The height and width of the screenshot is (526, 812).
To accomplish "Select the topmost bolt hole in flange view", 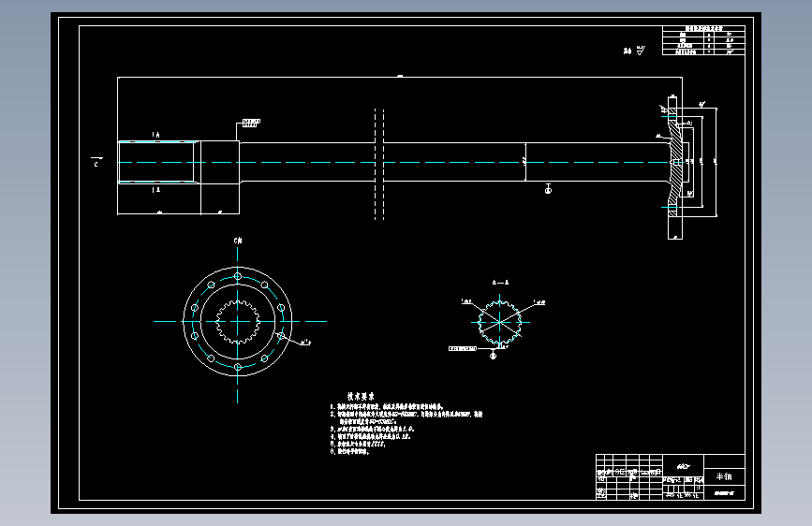I will pos(238,276).
